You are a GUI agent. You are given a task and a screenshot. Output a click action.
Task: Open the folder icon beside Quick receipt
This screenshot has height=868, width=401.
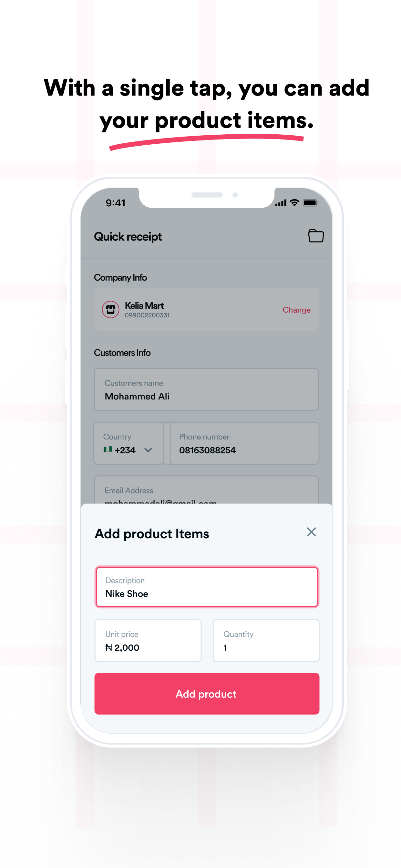coord(316,235)
